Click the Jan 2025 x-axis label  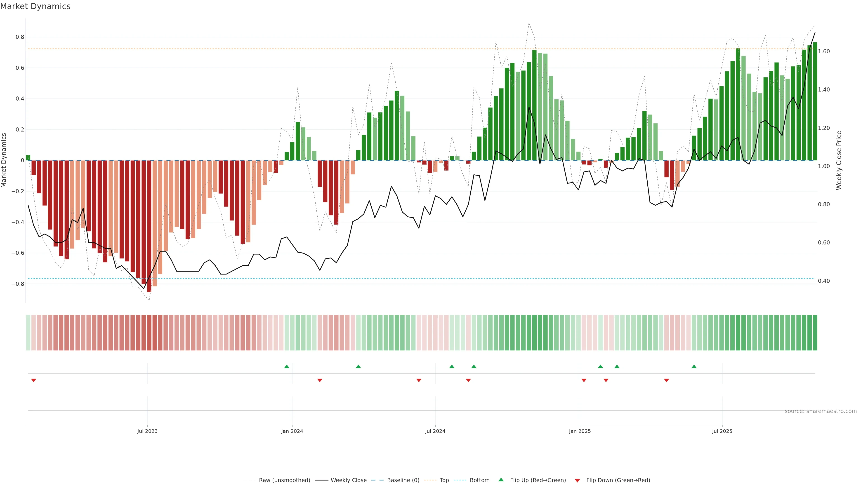(580, 431)
